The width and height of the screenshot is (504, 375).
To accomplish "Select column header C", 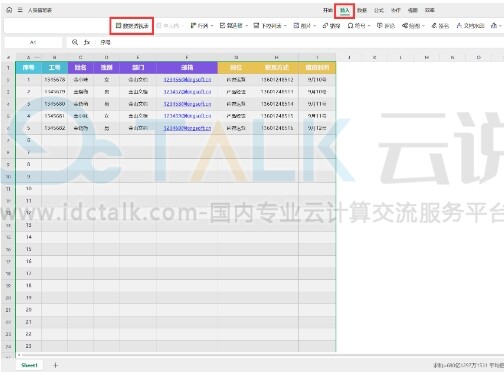I will 80,57.
